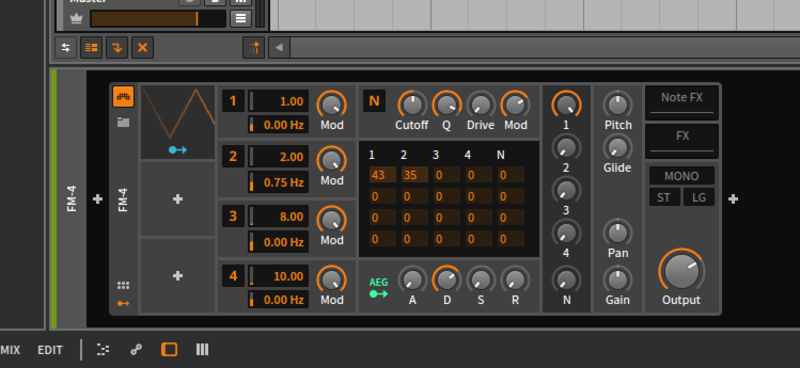Click the Drive knob

(481, 105)
